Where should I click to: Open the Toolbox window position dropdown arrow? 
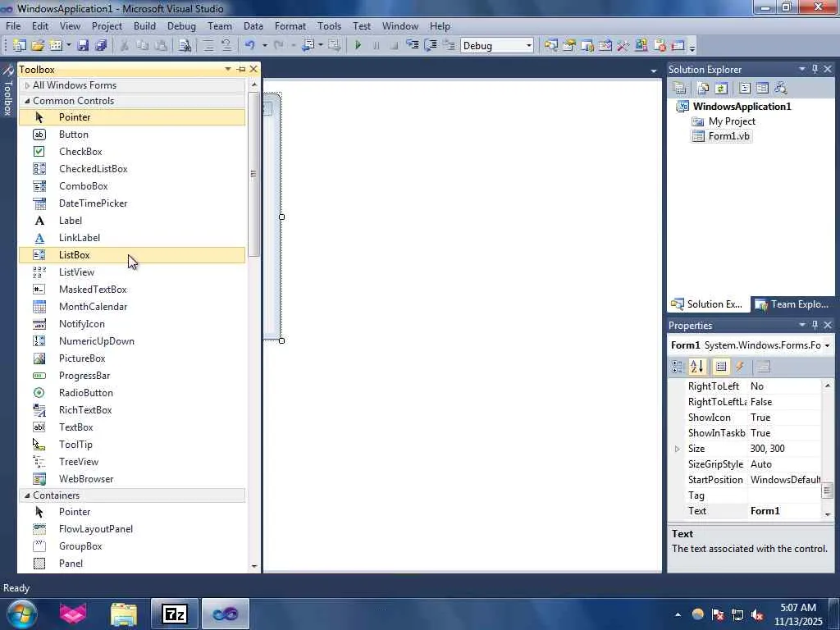(x=228, y=69)
